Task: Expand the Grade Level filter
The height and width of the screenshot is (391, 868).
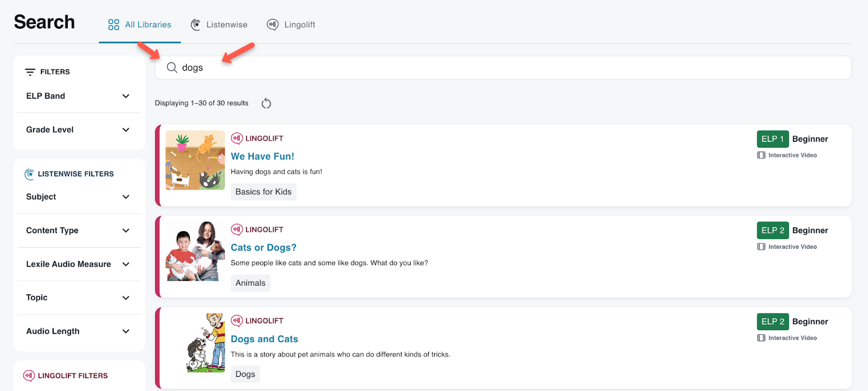Action: point(79,130)
